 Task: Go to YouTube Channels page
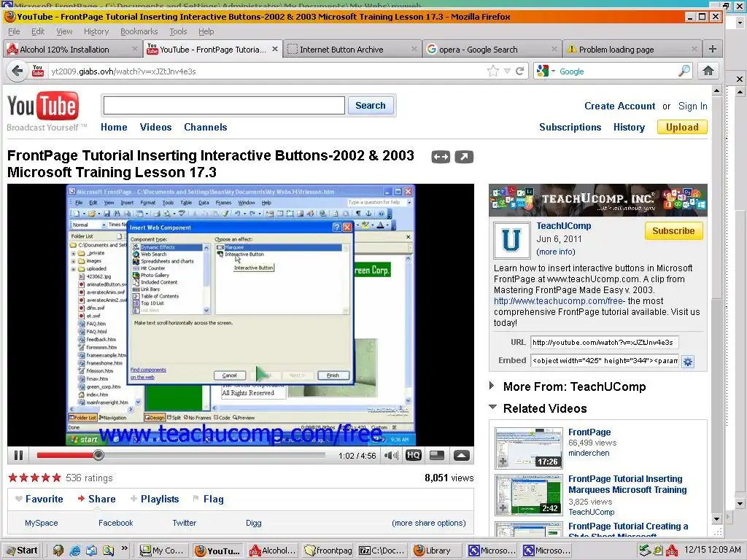[205, 127]
